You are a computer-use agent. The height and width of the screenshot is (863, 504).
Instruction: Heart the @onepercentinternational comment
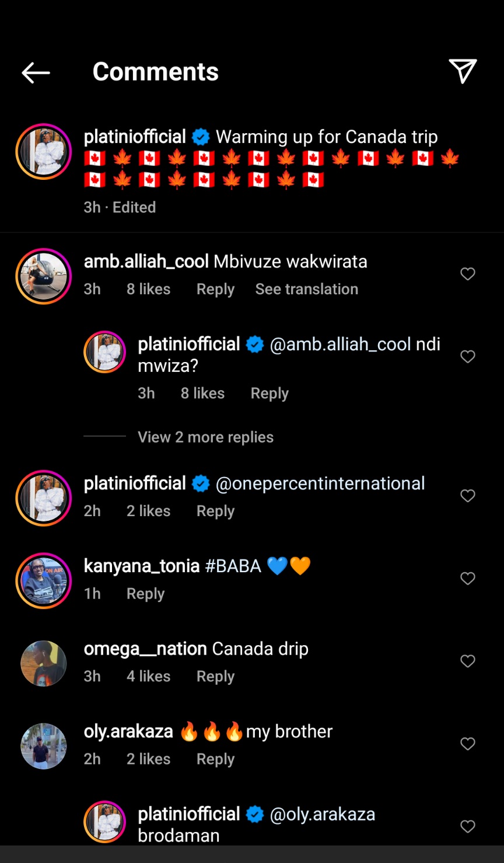coord(468,496)
